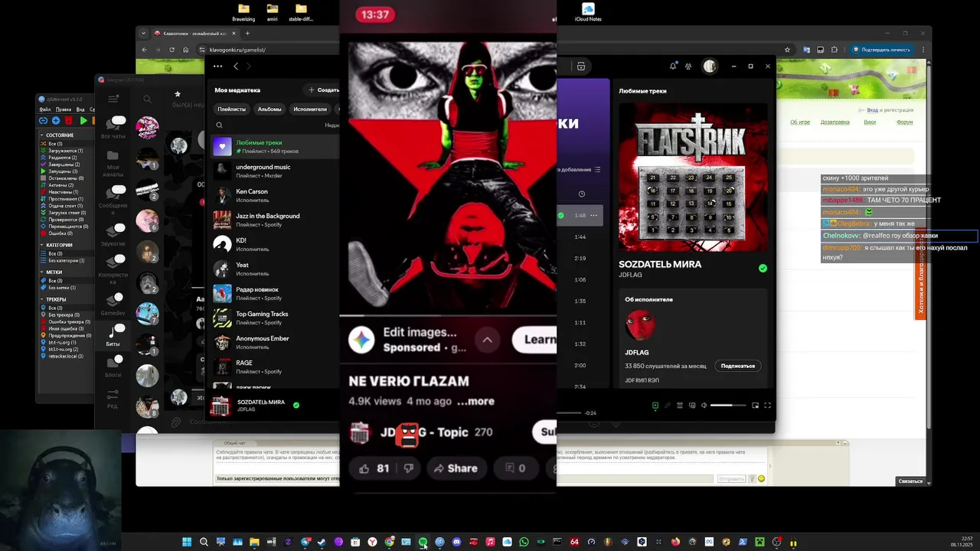Click the attach paperclip in Telegram

pos(175,422)
